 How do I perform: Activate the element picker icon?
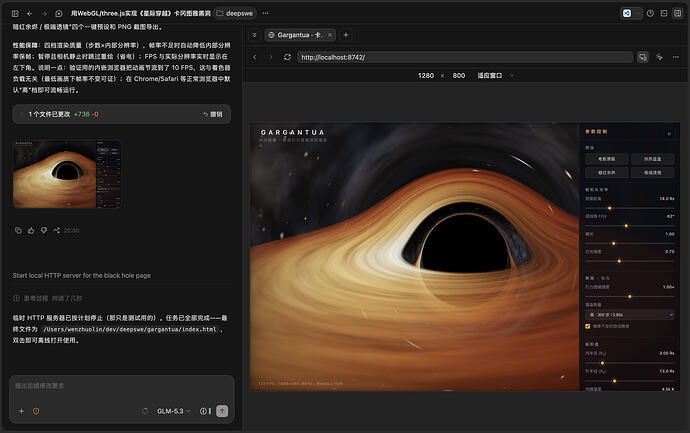tap(659, 57)
